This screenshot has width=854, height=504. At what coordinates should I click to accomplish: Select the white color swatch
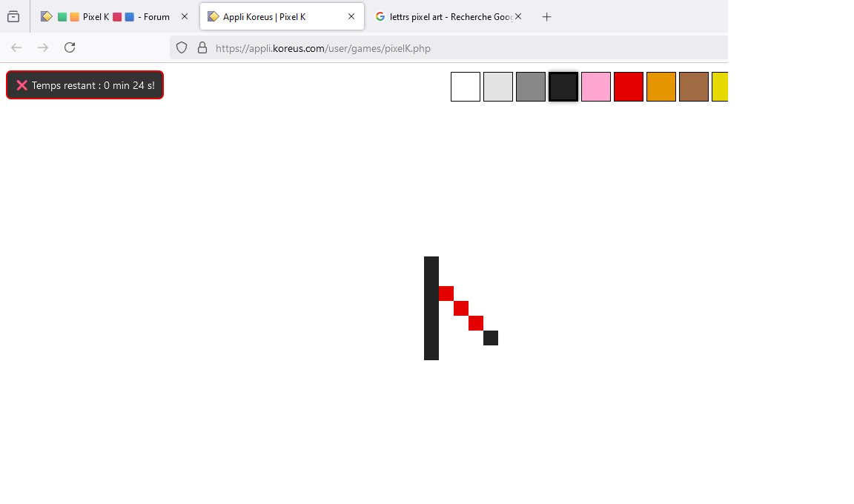coord(466,87)
